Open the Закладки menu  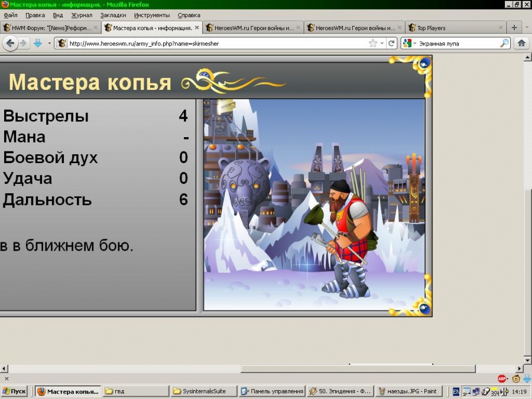113,15
